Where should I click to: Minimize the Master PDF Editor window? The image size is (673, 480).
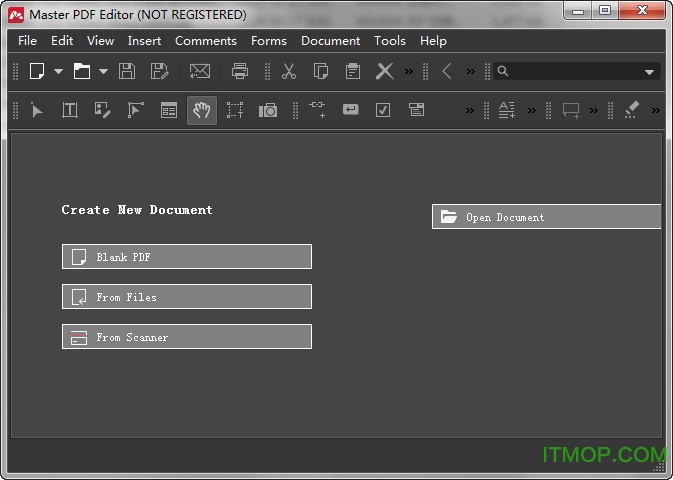[578, 10]
